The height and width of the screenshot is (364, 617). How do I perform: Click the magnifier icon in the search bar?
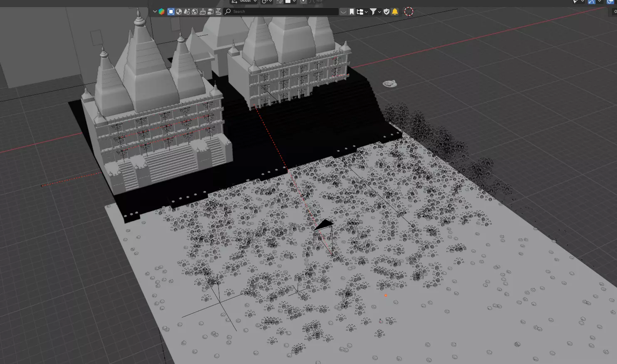228,12
